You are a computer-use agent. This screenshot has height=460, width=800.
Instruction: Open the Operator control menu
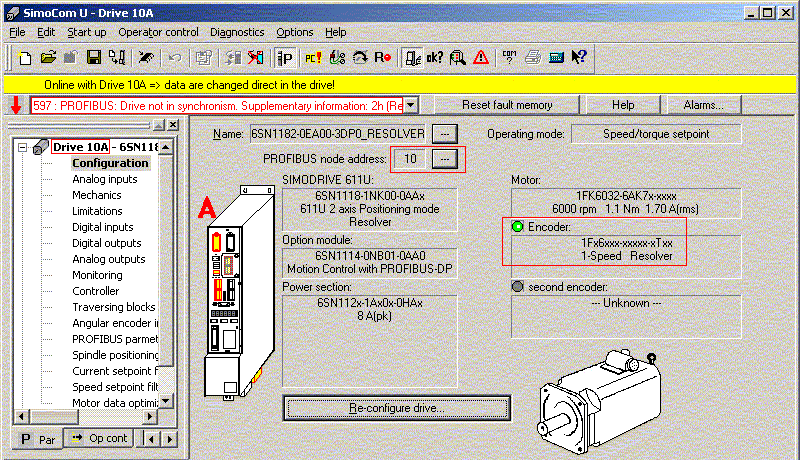point(158,32)
